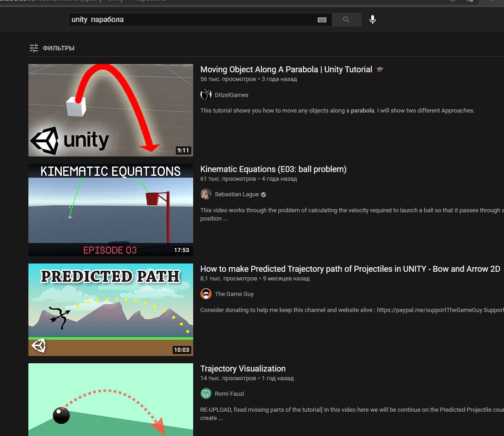Go to the DitzelGames channel name
The height and width of the screenshot is (436, 504).
pos(232,95)
